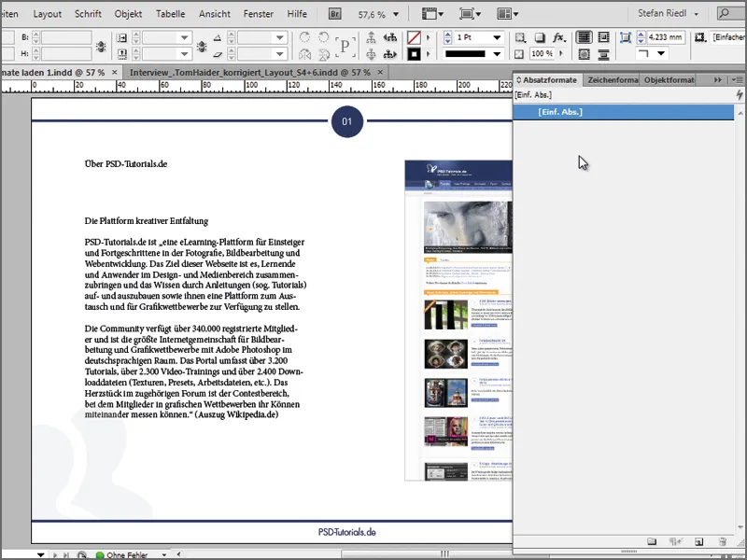Flip horizontal icon
Viewport: 747px width, 560px height.
pos(305,54)
